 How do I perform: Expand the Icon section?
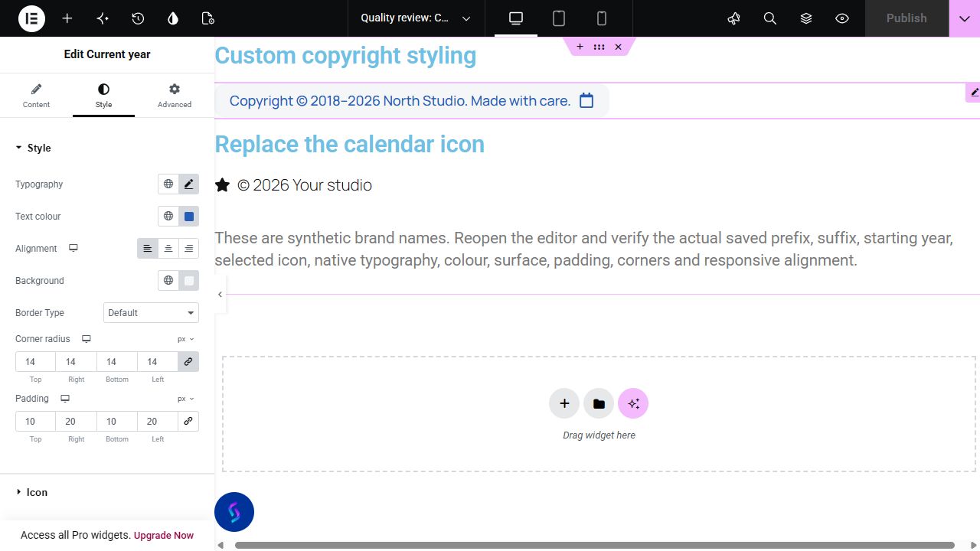tap(107, 493)
